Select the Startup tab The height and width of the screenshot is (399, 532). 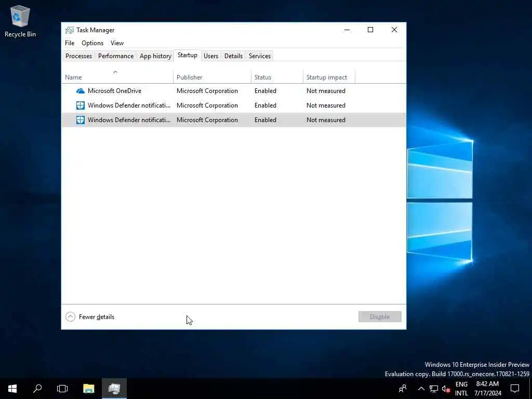pyautogui.click(x=187, y=55)
